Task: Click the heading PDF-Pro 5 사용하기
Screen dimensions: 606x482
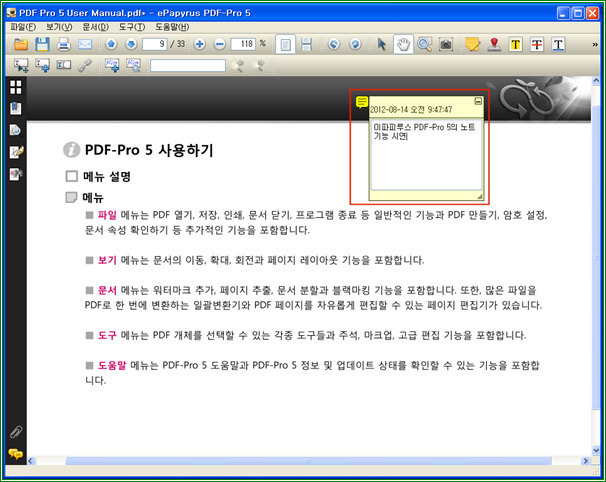Action: [149, 150]
